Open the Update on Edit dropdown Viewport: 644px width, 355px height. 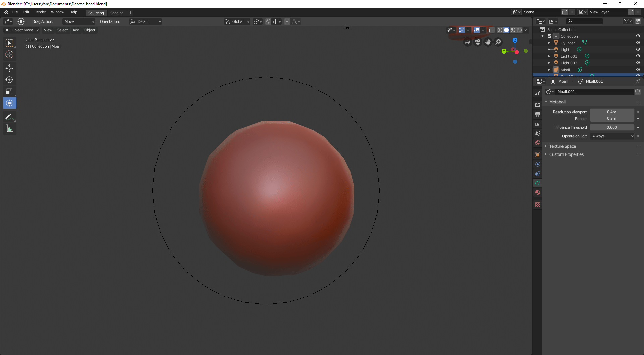(612, 136)
